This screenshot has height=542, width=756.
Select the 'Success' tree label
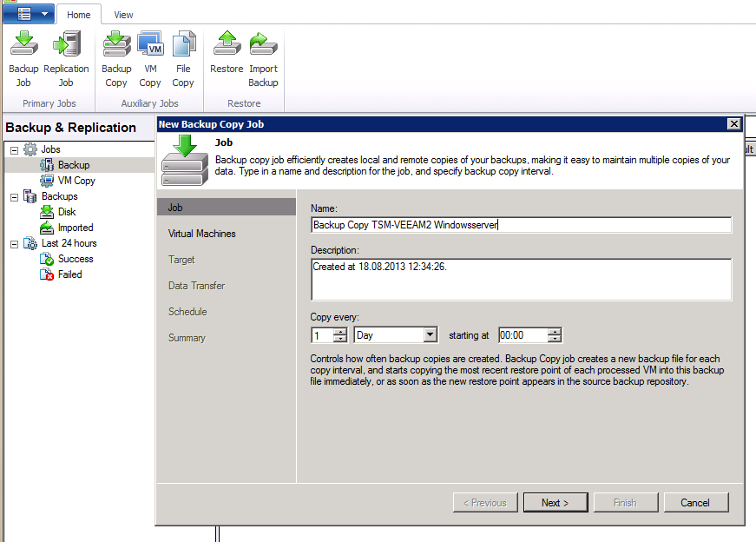click(x=76, y=259)
